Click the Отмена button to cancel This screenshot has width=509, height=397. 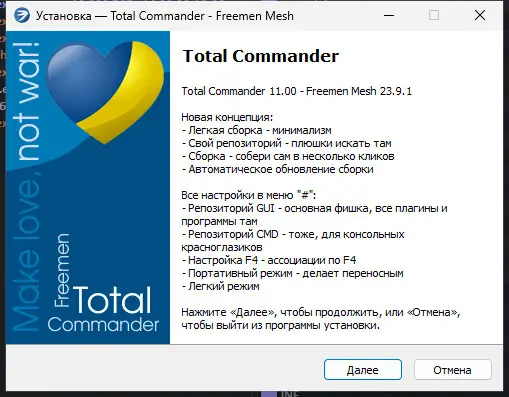coord(452,369)
